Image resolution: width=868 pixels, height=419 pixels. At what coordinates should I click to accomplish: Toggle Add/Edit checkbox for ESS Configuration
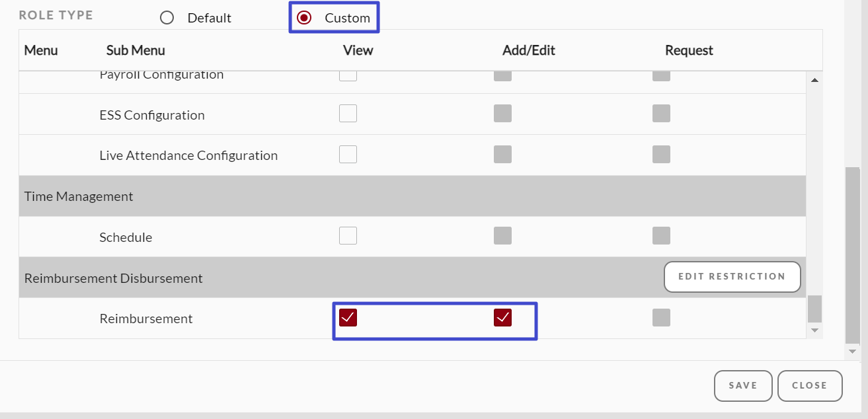(502, 114)
